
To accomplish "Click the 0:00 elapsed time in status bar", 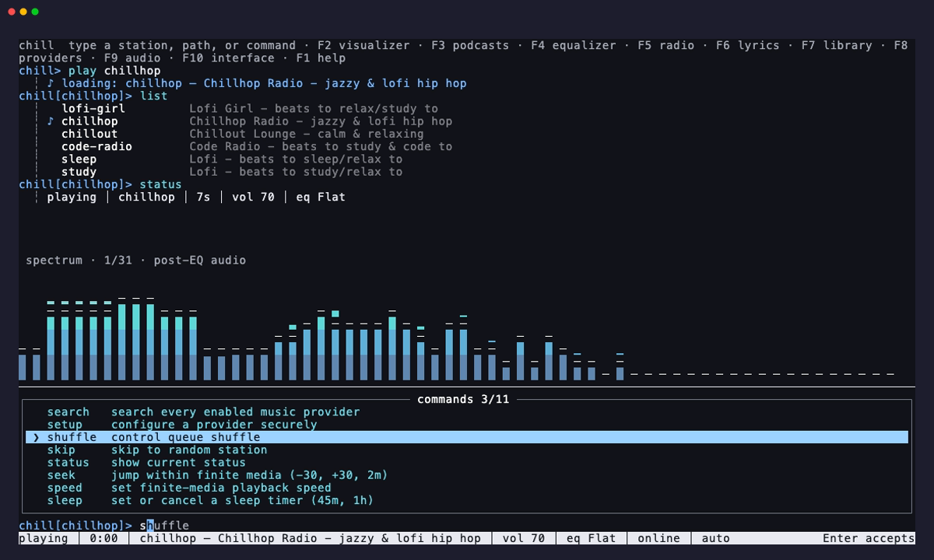I will [x=104, y=538].
